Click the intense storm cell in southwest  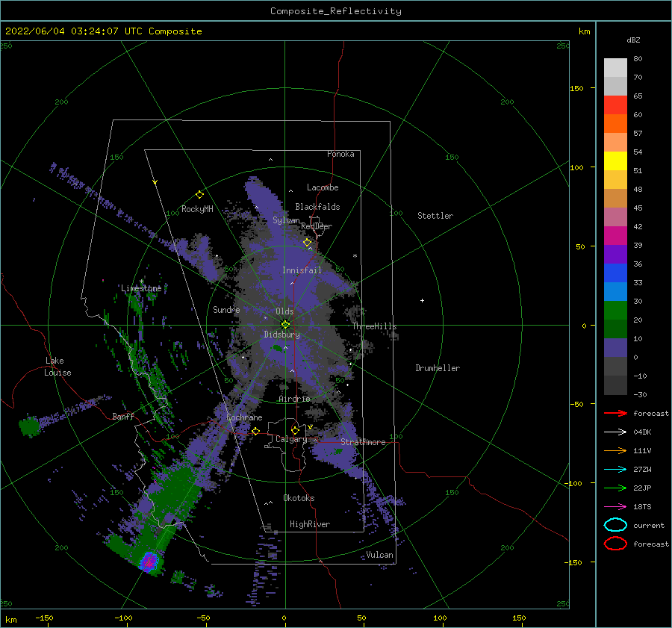pyautogui.click(x=149, y=561)
